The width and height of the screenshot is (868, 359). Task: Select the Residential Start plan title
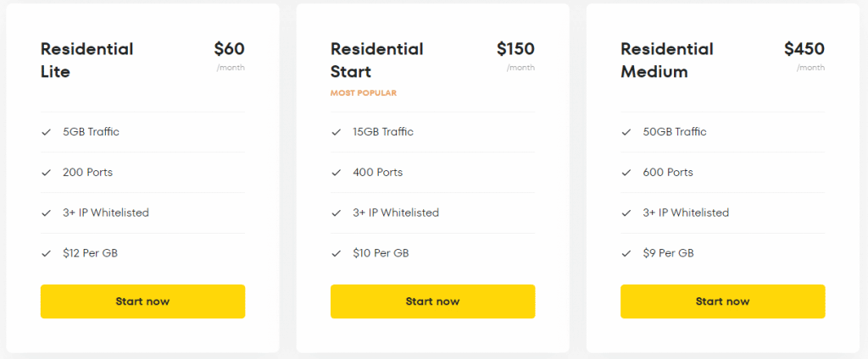377,60
